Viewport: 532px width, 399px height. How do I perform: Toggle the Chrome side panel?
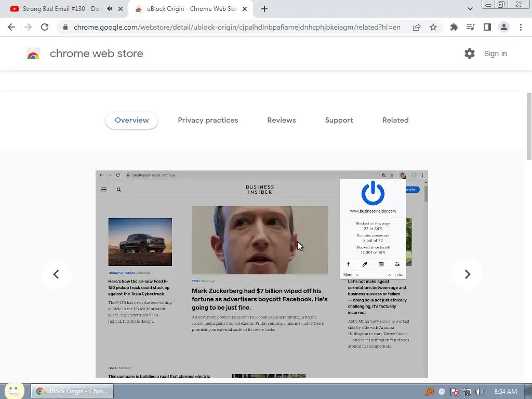click(487, 27)
